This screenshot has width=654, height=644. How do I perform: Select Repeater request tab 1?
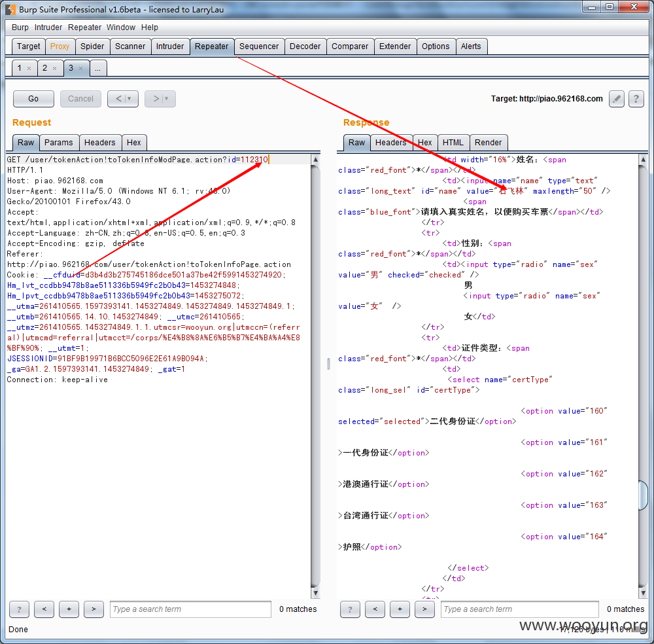(x=19, y=68)
